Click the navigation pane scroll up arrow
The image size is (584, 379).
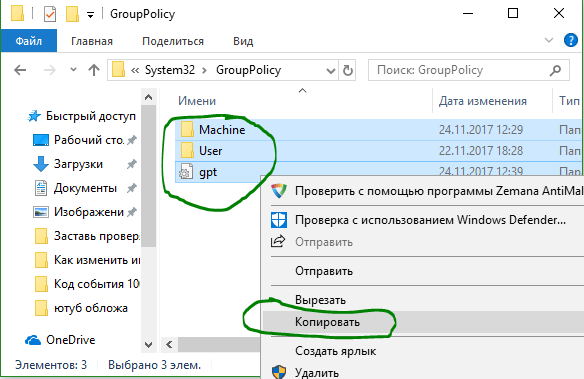[x=149, y=98]
